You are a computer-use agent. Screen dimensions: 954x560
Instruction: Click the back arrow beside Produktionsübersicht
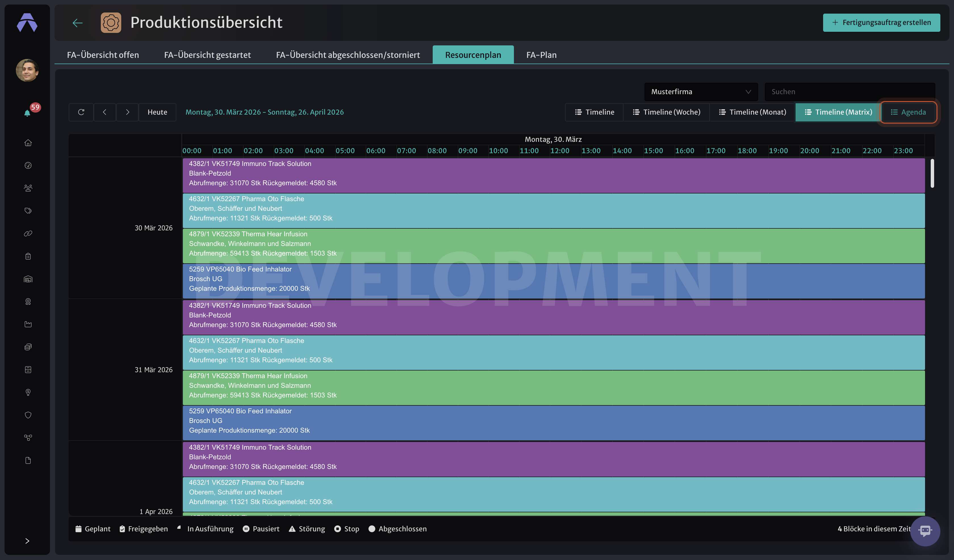click(78, 23)
